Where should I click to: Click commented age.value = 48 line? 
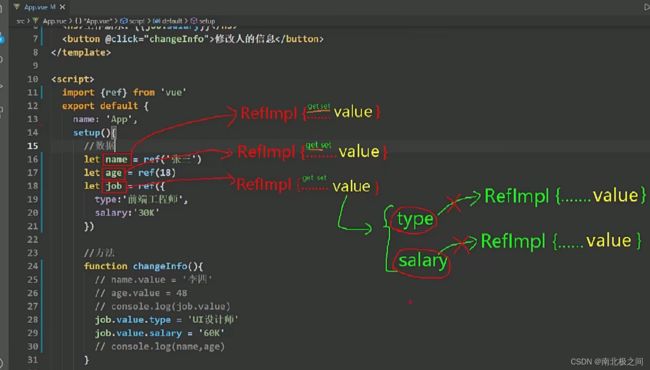[x=141, y=293]
